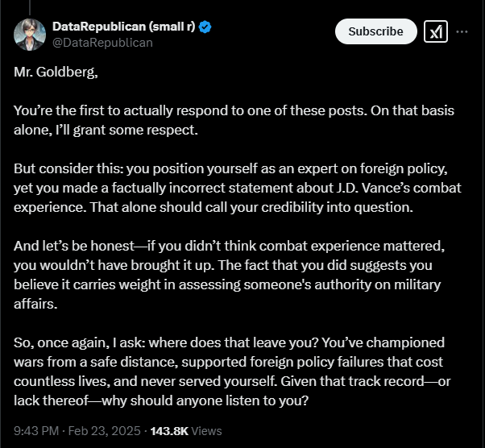Screen dimensions: 485x448
Task: Open the three-dot more options menu
Action: (462, 31)
